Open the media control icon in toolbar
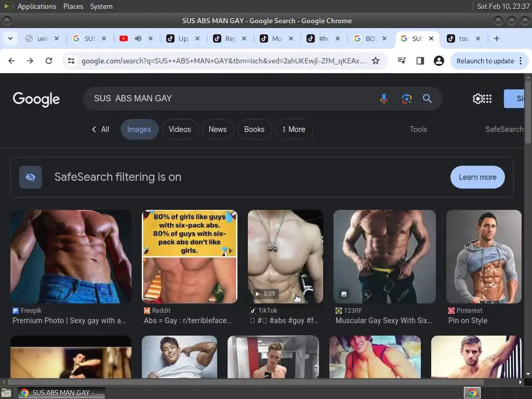Viewport: 532px width, 399px height. point(402,61)
